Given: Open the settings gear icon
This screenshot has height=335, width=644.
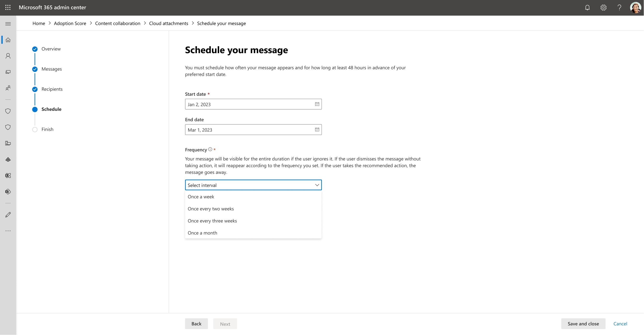Looking at the screenshot, I should [603, 7].
